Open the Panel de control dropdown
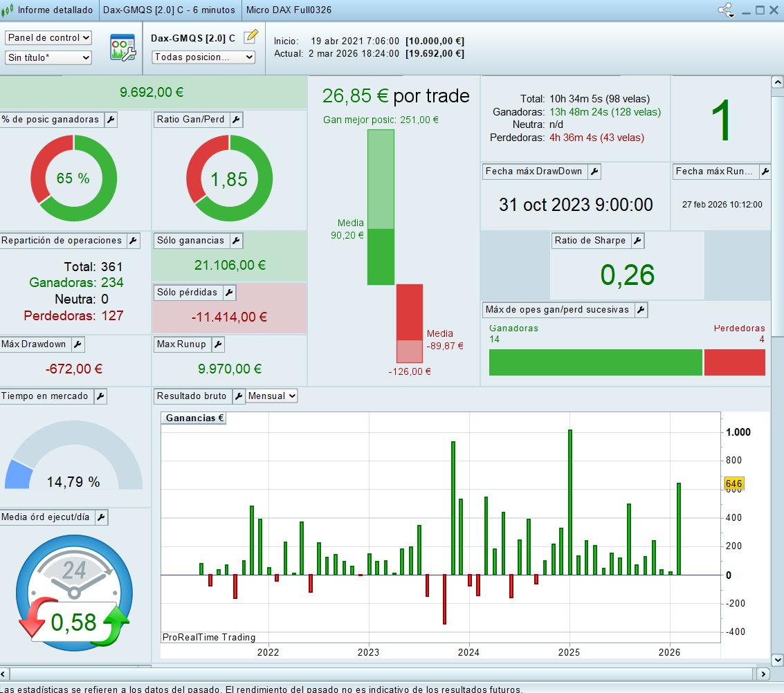This screenshot has width=784, height=693. click(x=48, y=37)
